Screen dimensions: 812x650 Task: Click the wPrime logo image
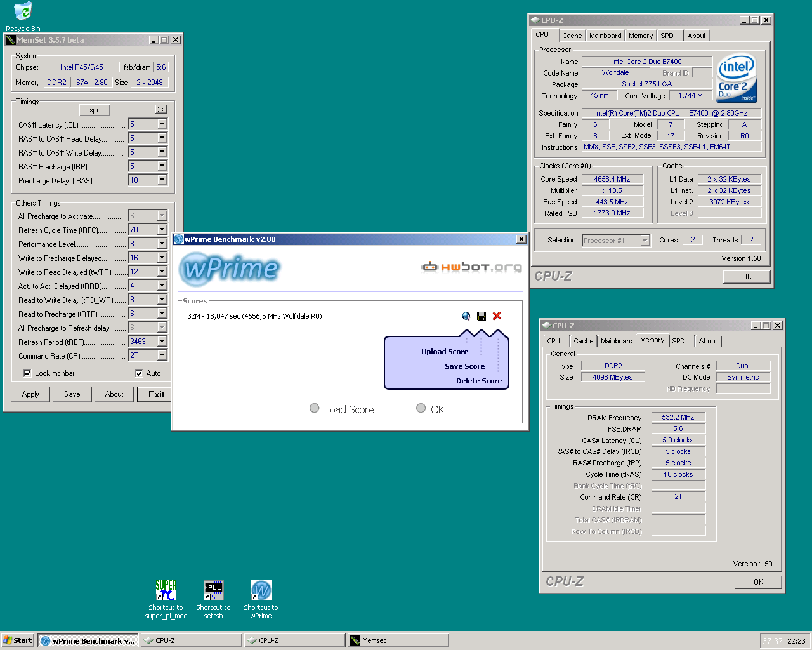tap(230, 269)
